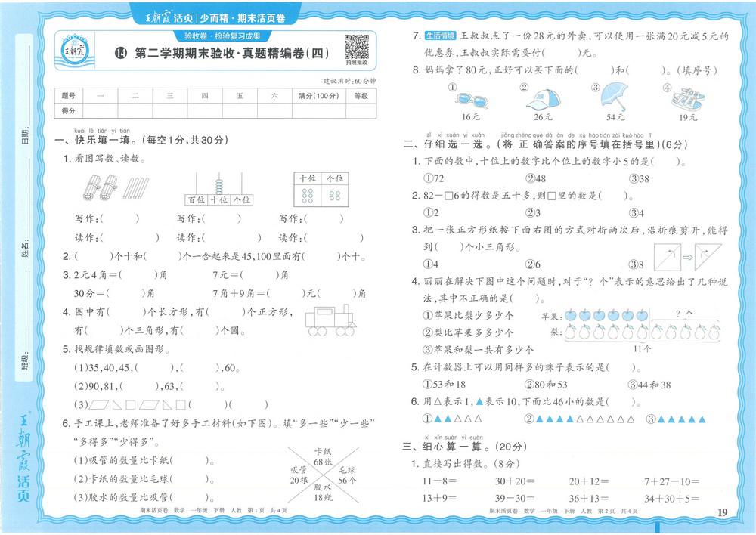The image size is (756, 535).
Task: Click the abacus counter picture
Action: pyautogui.click(x=219, y=189)
